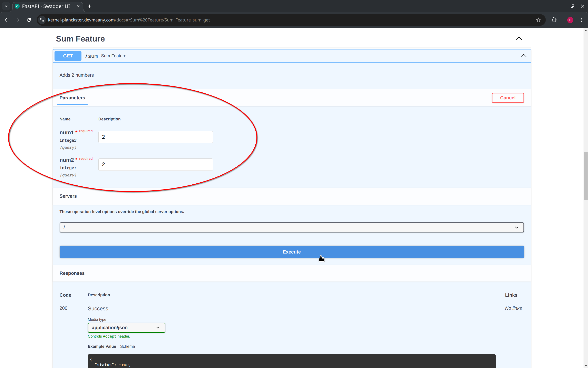Open browser extensions menu
This screenshot has height=368, width=588.
pyautogui.click(x=554, y=20)
